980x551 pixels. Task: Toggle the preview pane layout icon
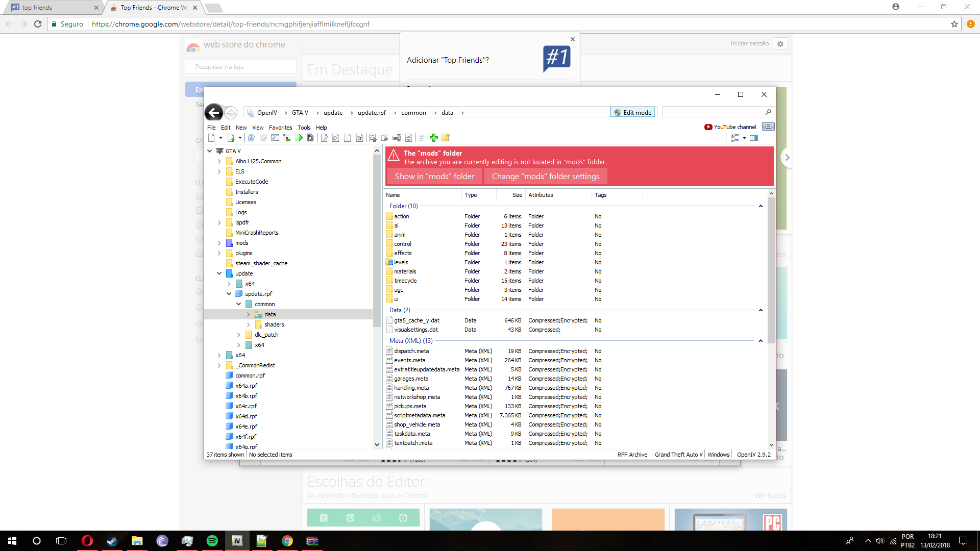click(754, 138)
